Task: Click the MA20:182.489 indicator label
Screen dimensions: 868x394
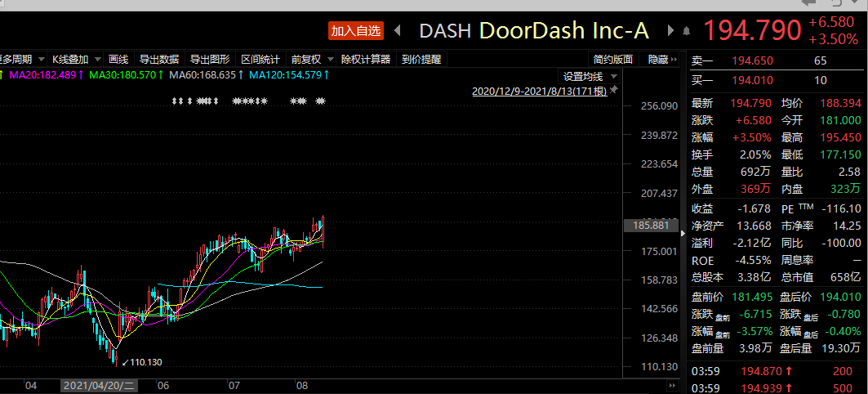Action: [x=47, y=75]
